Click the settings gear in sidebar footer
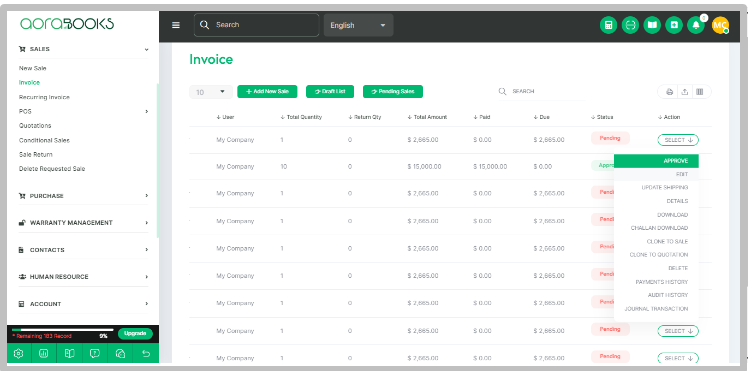Screen dimensions: 748x371 19,353
